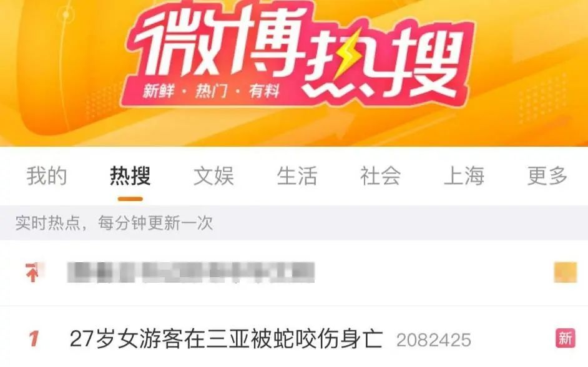Viewport: 588px width, 367px height.
Task: Tap the red rank number 1
Action: pos(34,338)
